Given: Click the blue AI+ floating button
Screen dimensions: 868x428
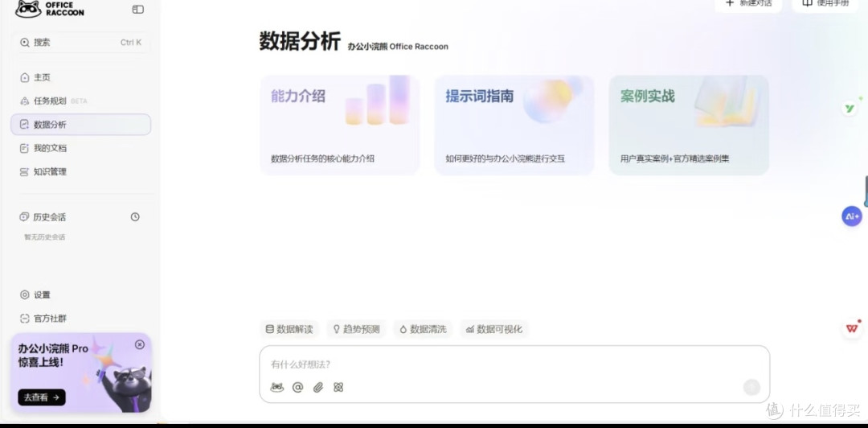Looking at the screenshot, I should point(852,216).
